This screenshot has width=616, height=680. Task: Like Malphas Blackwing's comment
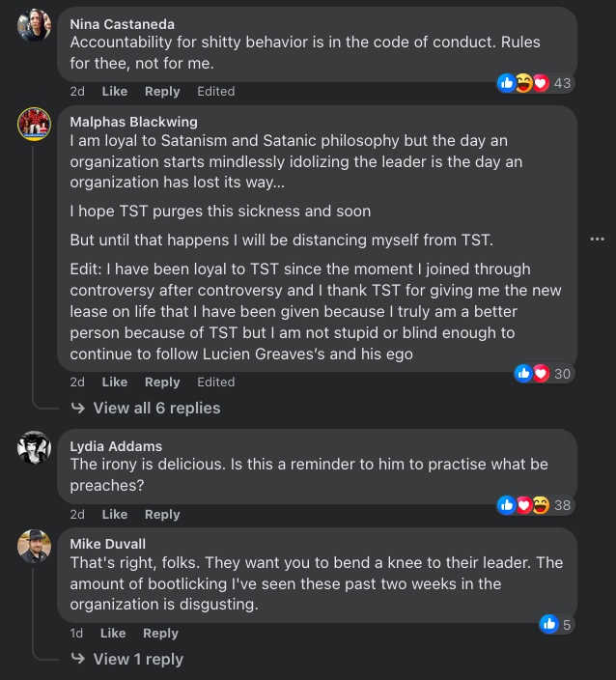click(114, 382)
